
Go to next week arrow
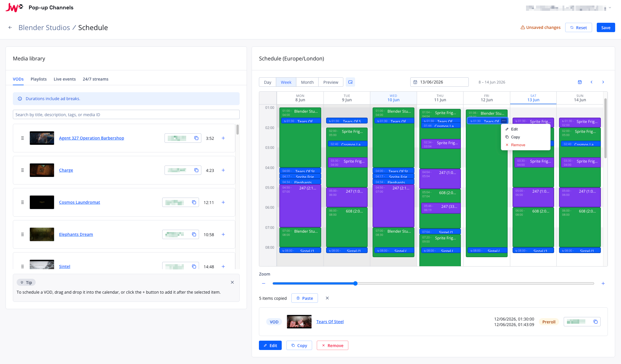click(603, 82)
